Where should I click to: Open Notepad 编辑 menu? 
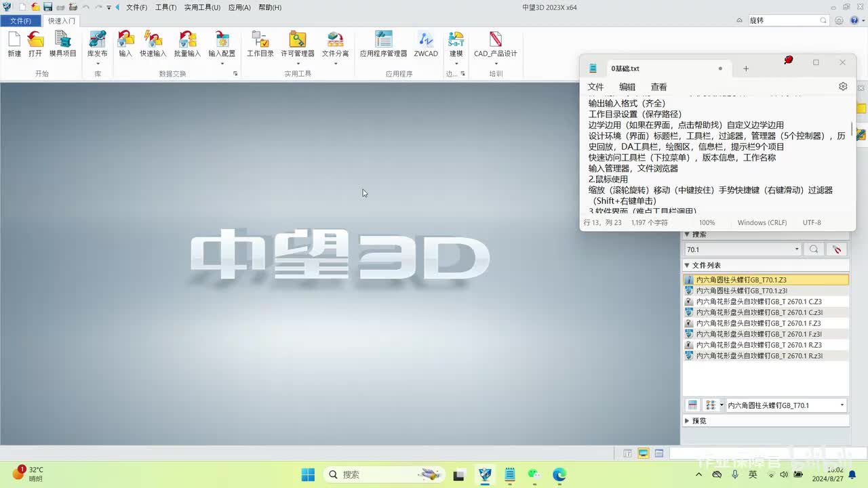click(627, 87)
